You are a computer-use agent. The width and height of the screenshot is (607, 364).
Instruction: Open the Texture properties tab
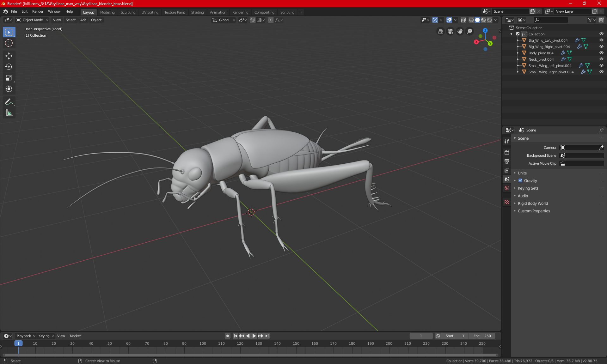(x=507, y=202)
